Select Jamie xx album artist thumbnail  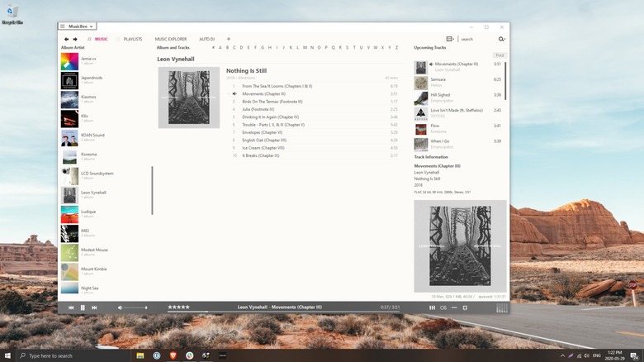point(69,61)
